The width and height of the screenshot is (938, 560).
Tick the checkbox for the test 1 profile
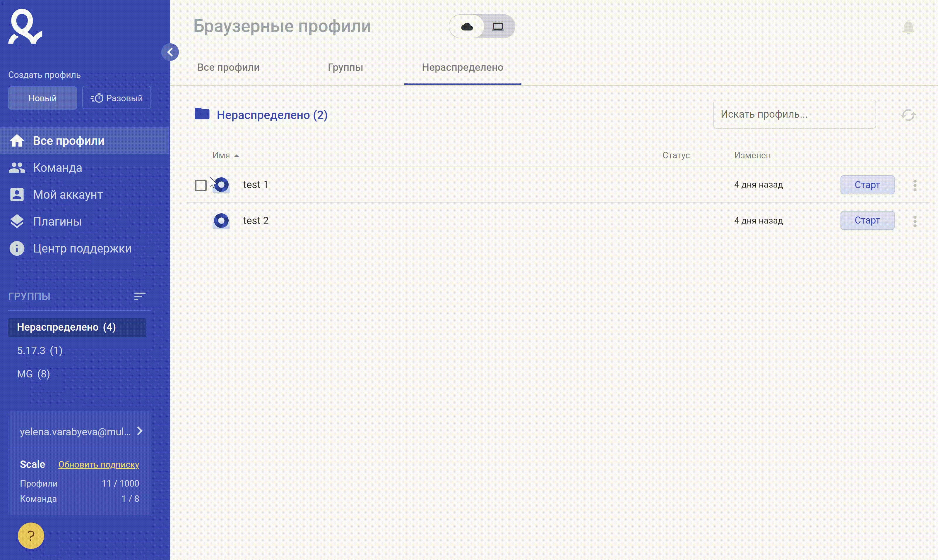201,185
